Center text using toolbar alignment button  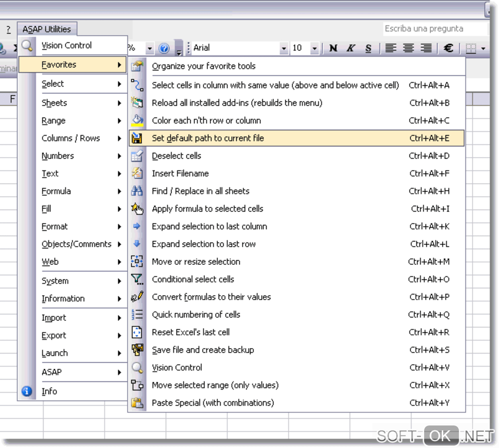(x=408, y=48)
